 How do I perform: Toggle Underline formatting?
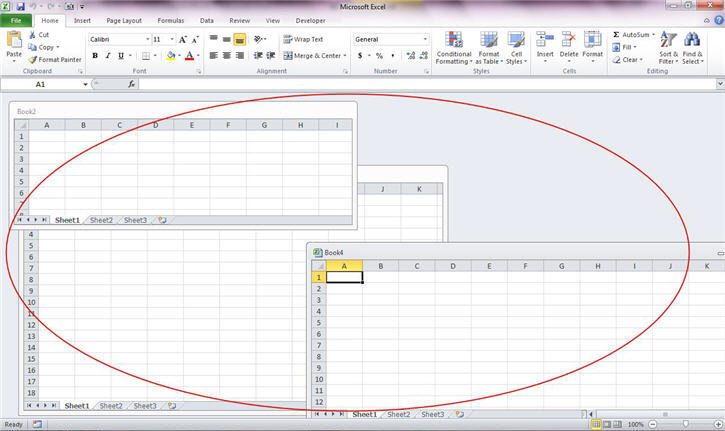click(121, 56)
